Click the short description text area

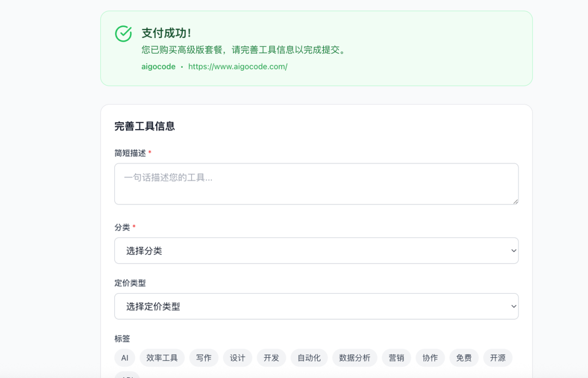(x=316, y=184)
